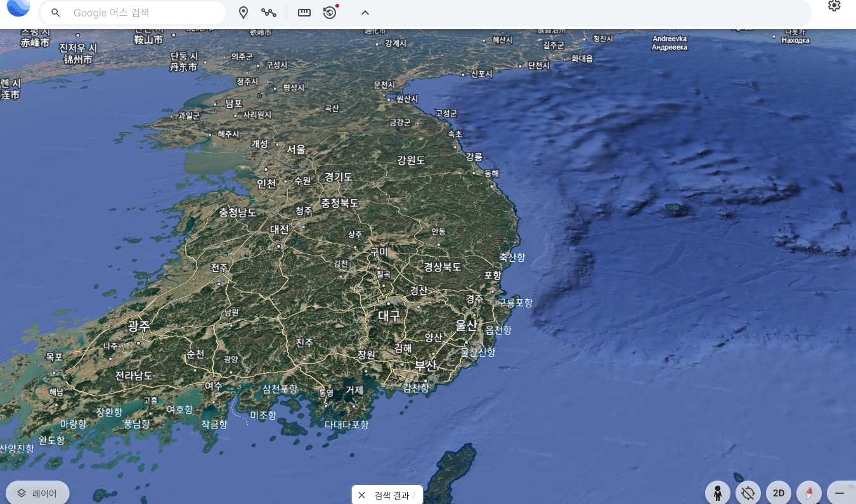Image resolution: width=856 pixels, height=504 pixels.
Task: Click the 포항 city label
Action: [x=493, y=275]
